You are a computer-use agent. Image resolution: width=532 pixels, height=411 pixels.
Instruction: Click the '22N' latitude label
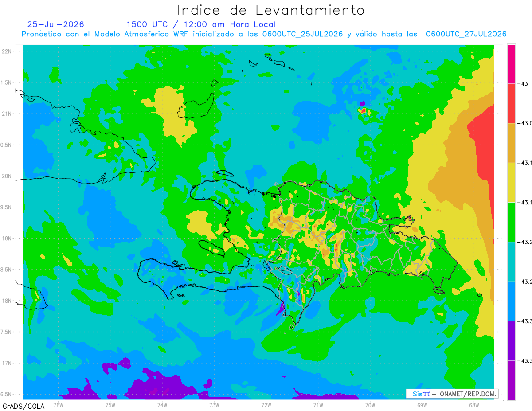(x=7, y=51)
